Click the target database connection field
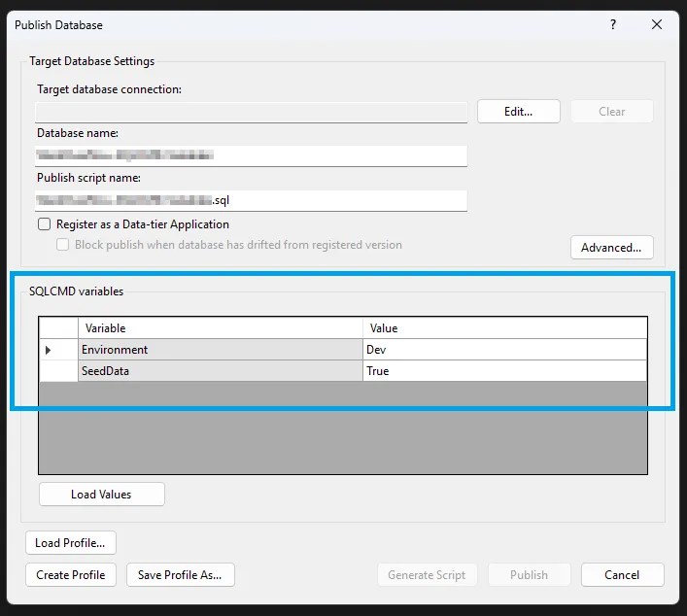This screenshot has width=687, height=616. (251, 112)
